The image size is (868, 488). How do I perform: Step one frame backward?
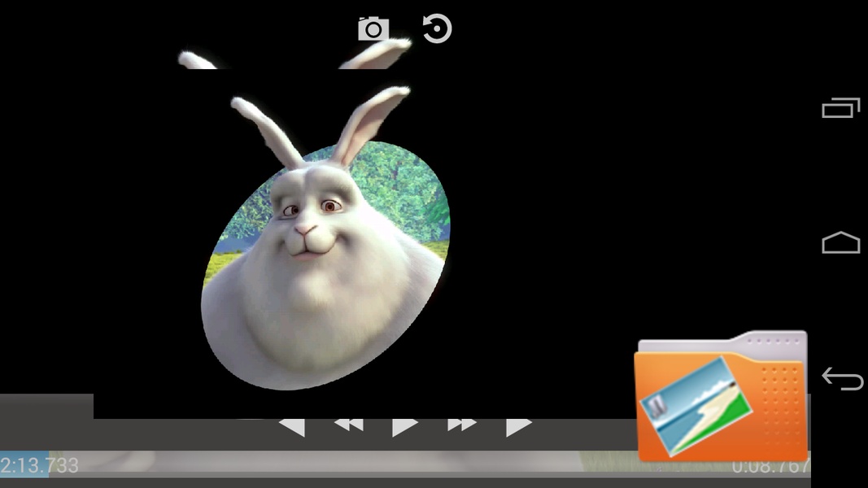pos(292,426)
